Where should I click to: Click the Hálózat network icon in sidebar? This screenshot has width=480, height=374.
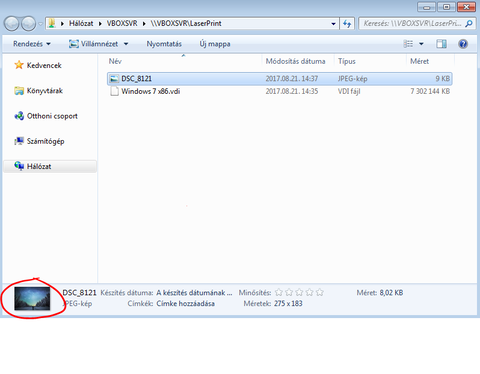[19, 166]
